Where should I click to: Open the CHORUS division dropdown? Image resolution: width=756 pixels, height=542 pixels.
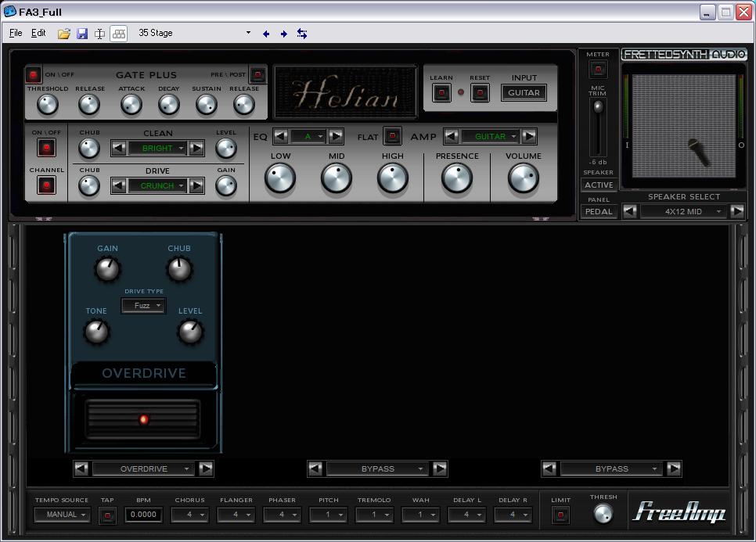(x=190, y=515)
